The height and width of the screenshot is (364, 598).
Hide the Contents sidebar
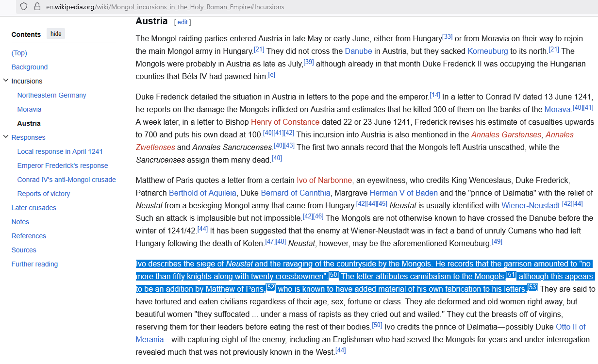(56, 34)
